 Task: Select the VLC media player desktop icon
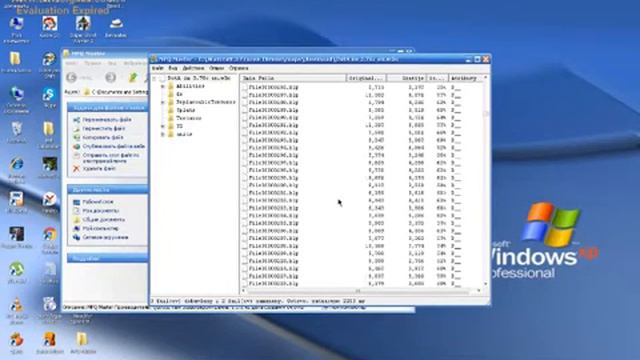pos(16,304)
